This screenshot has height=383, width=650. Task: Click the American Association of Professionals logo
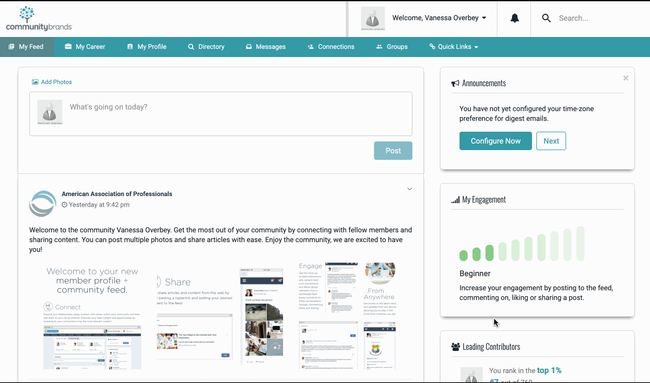coord(42,204)
